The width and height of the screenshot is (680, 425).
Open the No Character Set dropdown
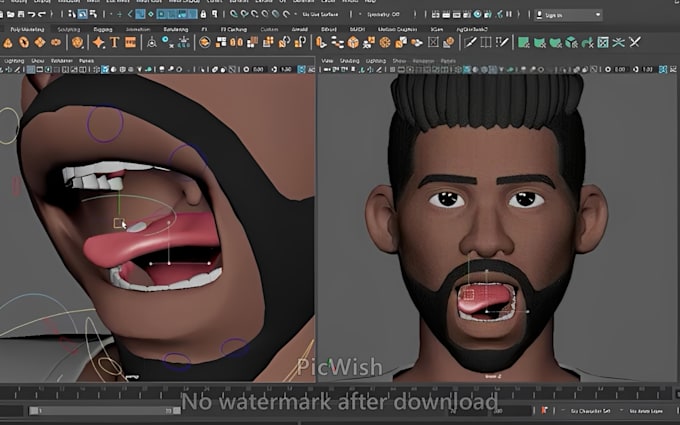(591, 410)
